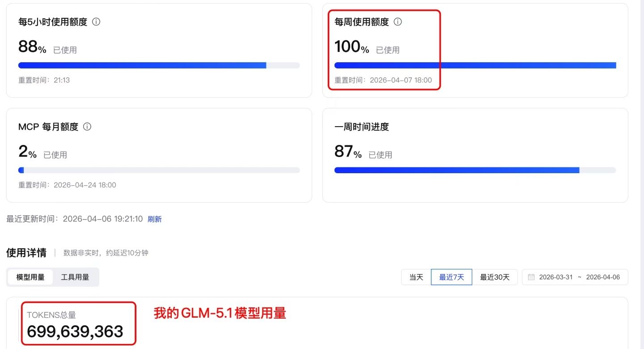Click the MCP 每月额度 progress bar
Image resolution: width=644 pixels, height=349 pixels.
(159, 170)
